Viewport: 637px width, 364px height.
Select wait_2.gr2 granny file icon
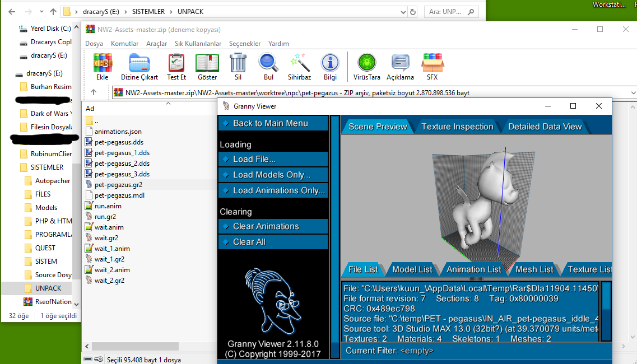89,281
